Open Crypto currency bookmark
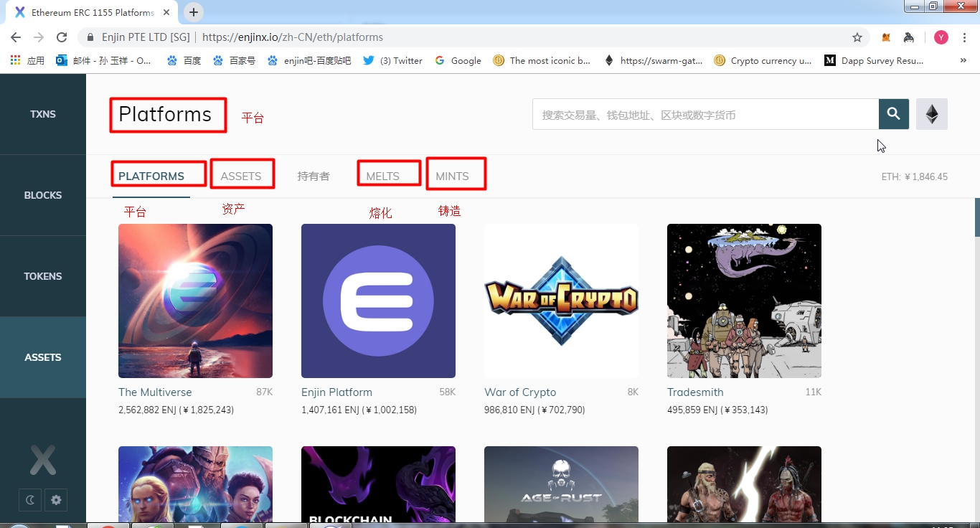 click(763, 61)
